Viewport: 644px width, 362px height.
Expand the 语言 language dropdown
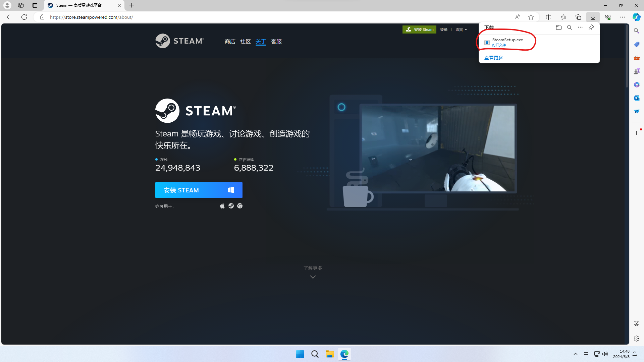click(461, 29)
